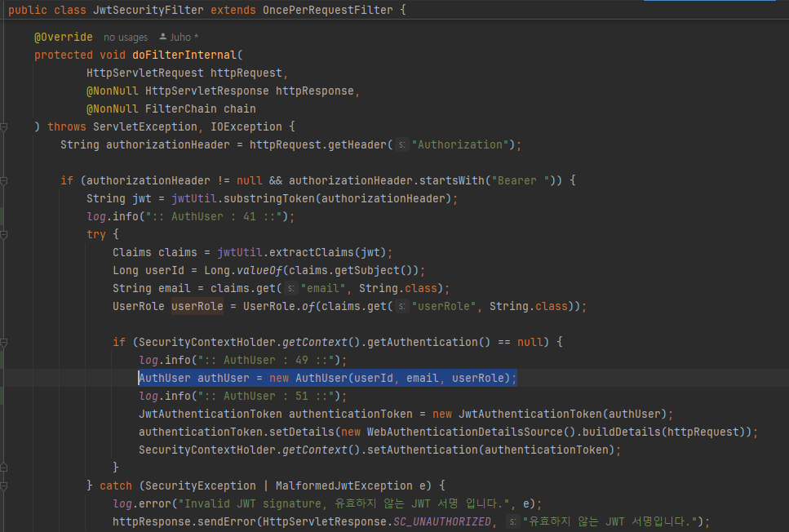
Task: Click the selected line 'AuthUser authUser = new AuthUser'
Action: pyautogui.click(x=327, y=378)
